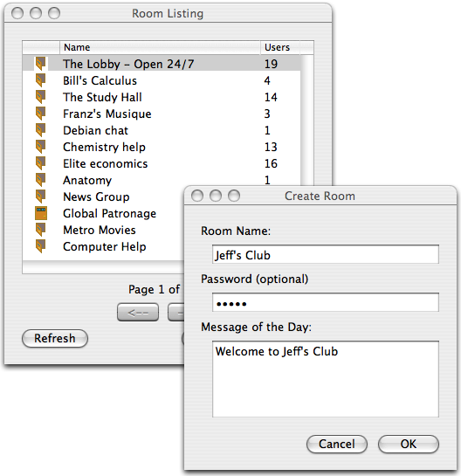
Task: Click the Refresh button in Room Listing
Action: [55, 339]
